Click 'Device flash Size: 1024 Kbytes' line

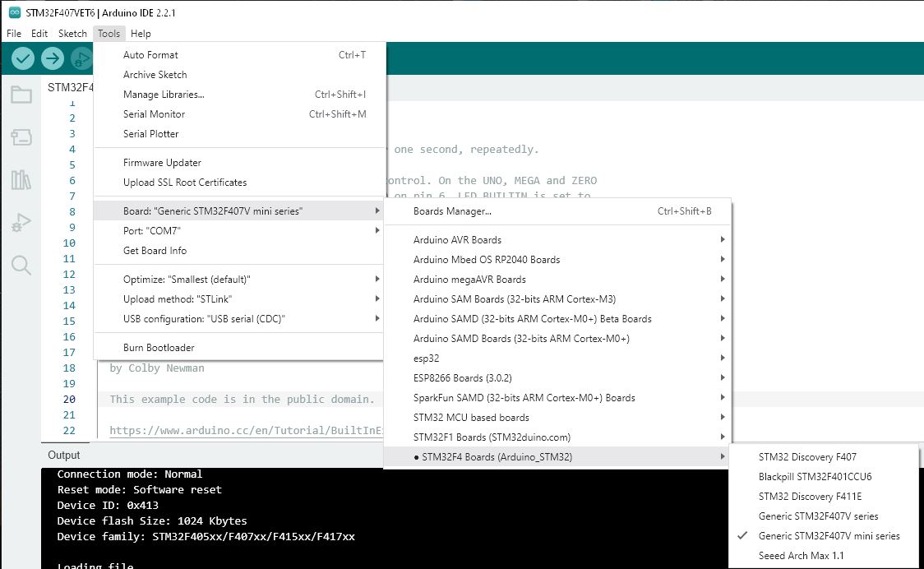point(152,521)
